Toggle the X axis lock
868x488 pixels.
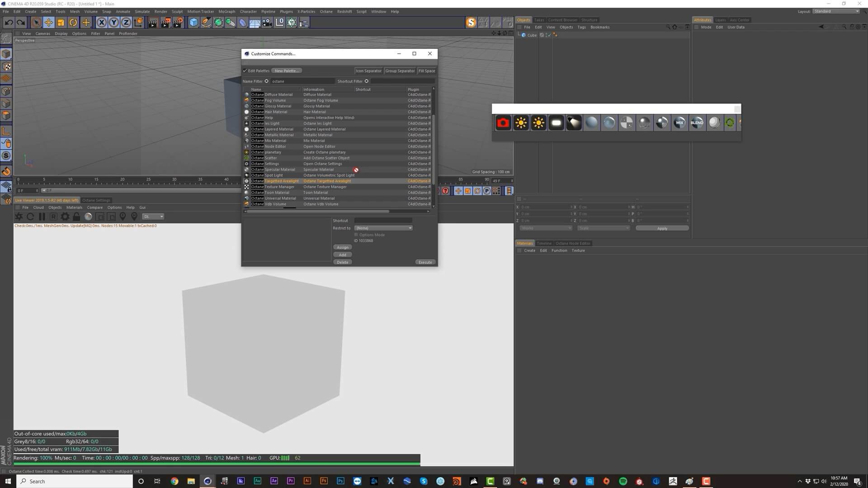101,23
